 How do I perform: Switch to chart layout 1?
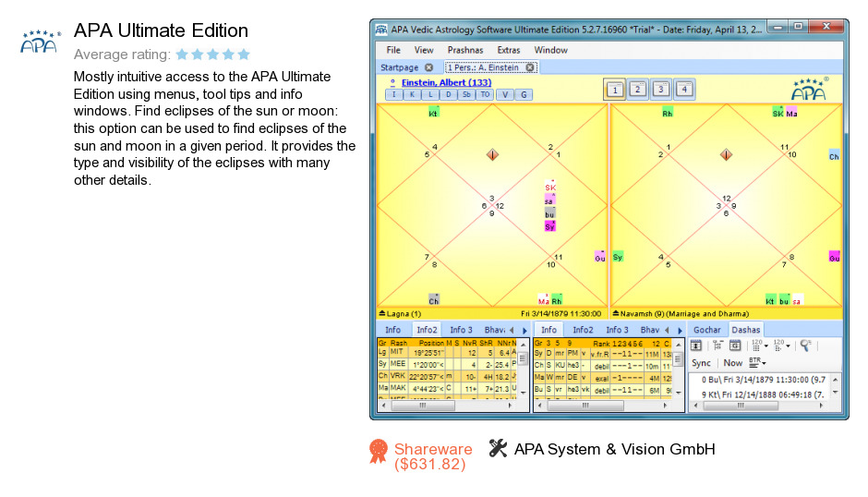[x=614, y=90]
